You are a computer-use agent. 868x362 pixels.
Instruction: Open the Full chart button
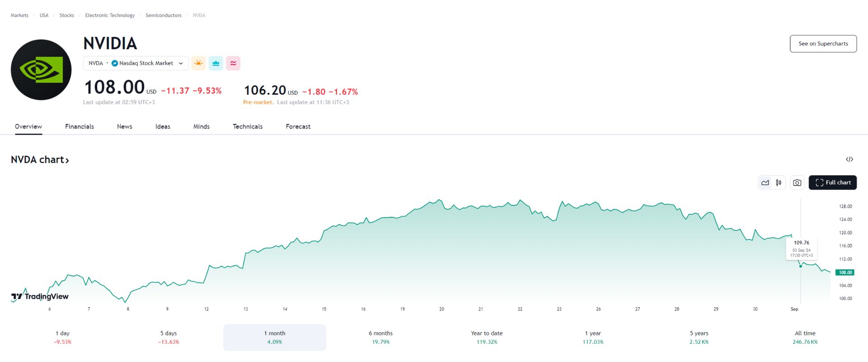pos(833,183)
